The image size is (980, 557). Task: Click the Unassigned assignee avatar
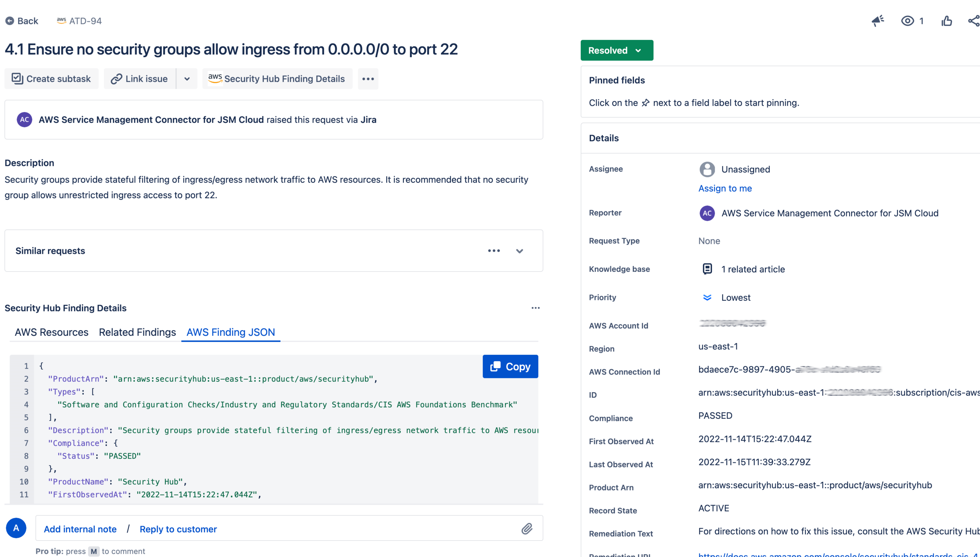coord(707,169)
